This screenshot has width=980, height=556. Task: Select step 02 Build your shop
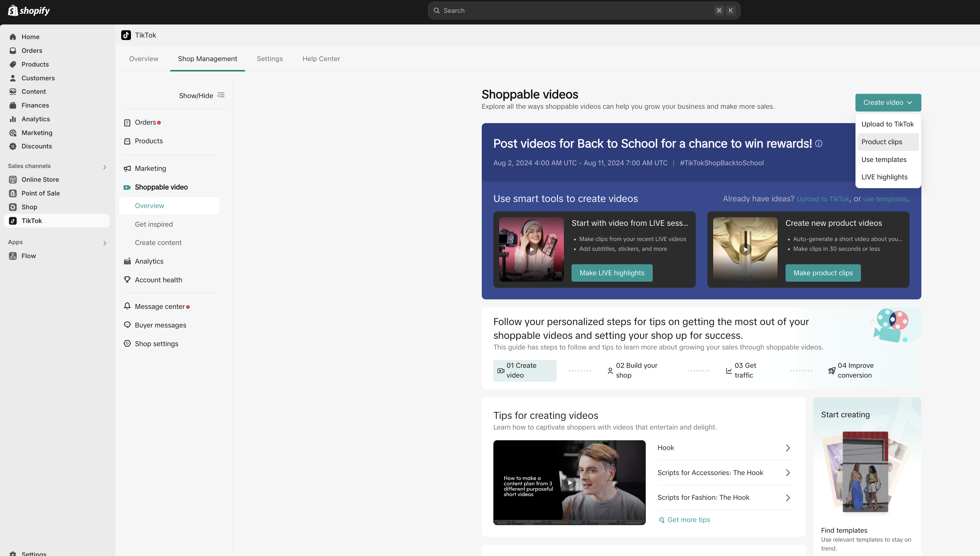point(636,370)
